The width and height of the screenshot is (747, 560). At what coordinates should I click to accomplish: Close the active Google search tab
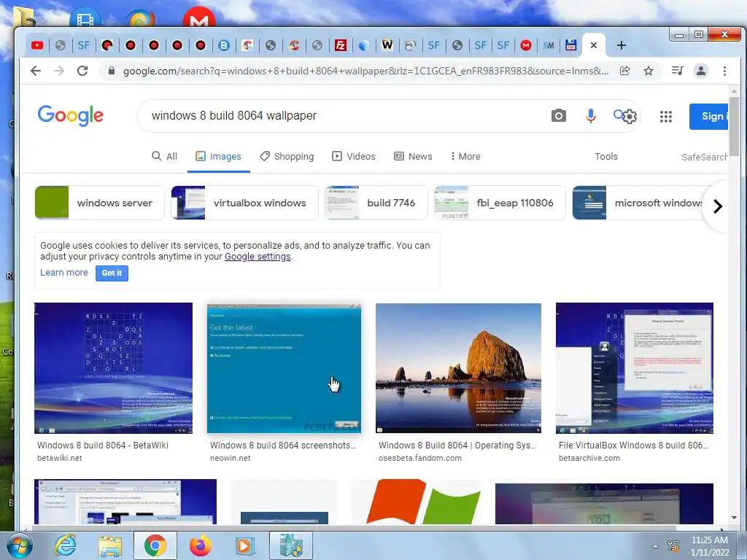(x=594, y=45)
